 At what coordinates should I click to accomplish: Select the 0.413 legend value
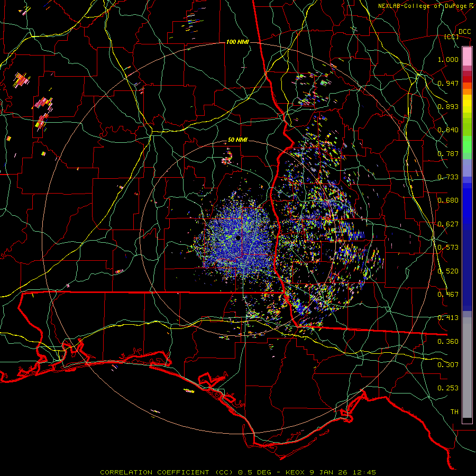[448, 318]
